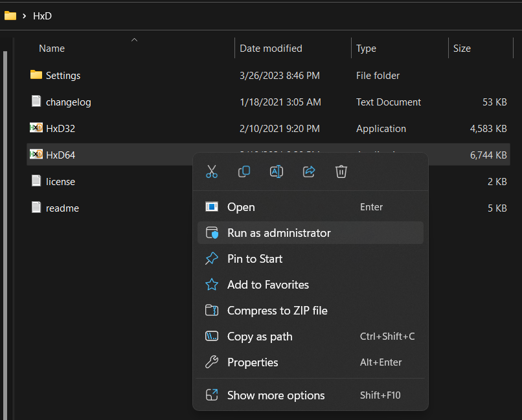This screenshot has height=420, width=522.
Task: Click the Rename icon in context menu
Action: pyautogui.click(x=277, y=171)
